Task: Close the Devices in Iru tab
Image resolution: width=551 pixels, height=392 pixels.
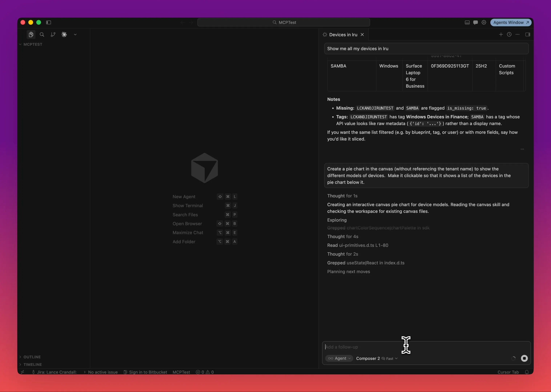Action: pos(362,34)
